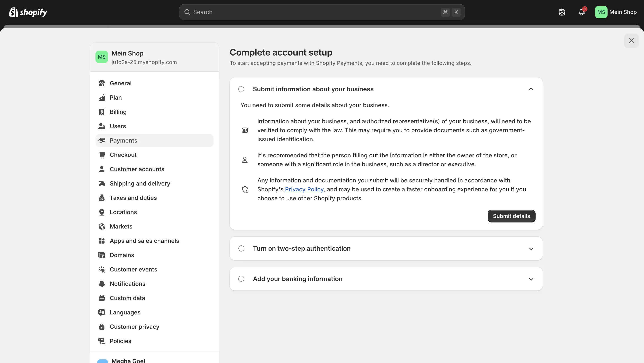644x363 pixels.
Task: Click the Shopify logo
Action: [28, 12]
